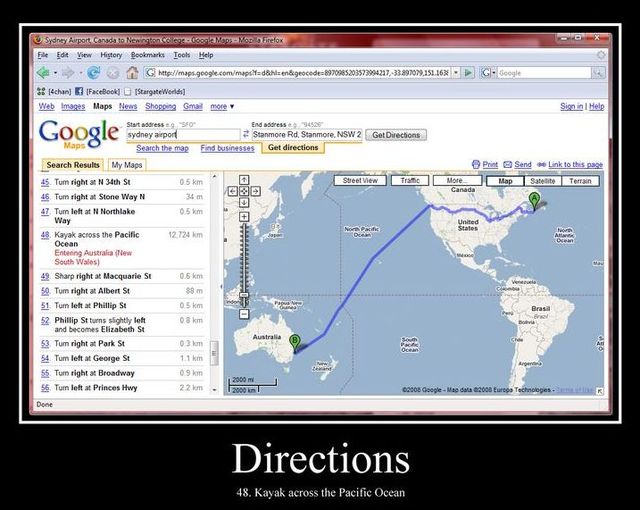640x510 pixels.
Task: Click the Stop loading icon
Action: 113,73
